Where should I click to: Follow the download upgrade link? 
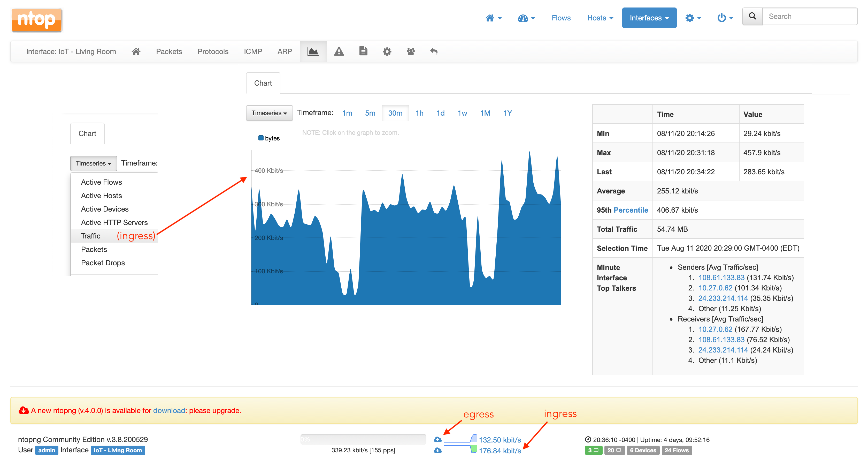click(x=169, y=410)
